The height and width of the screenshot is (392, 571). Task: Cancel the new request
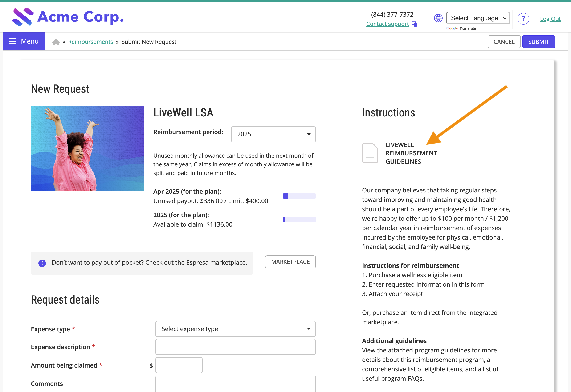(x=504, y=42)
